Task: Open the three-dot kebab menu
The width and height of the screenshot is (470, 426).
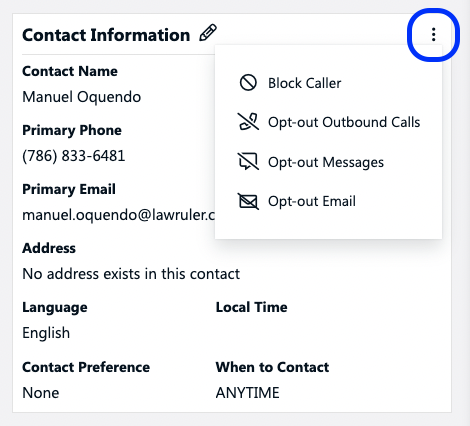Action: point(433,35)
